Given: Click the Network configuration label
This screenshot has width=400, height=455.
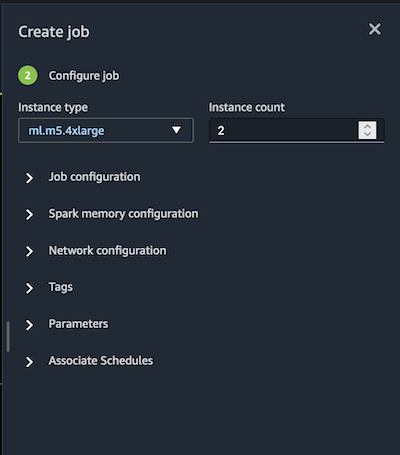Looking at the screenshot, I should pyautogui.click(x=107, y=250).
